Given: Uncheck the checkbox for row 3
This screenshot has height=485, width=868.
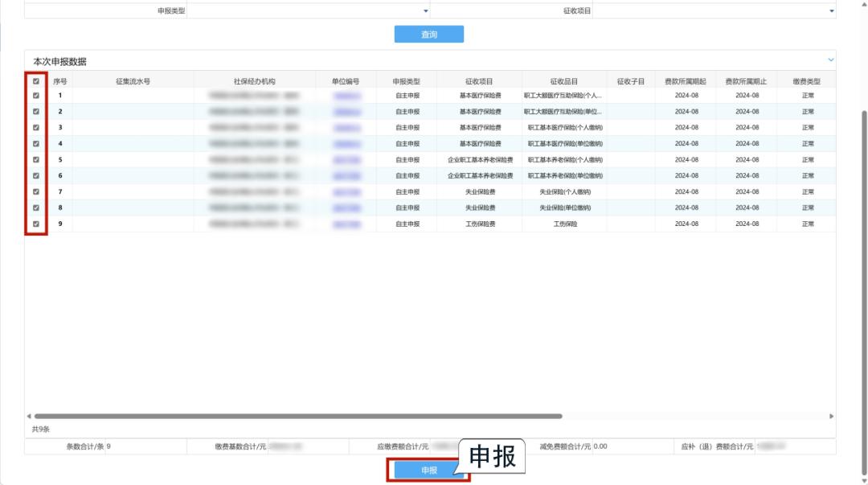Looking at the screenshot, I should (36, 128).
